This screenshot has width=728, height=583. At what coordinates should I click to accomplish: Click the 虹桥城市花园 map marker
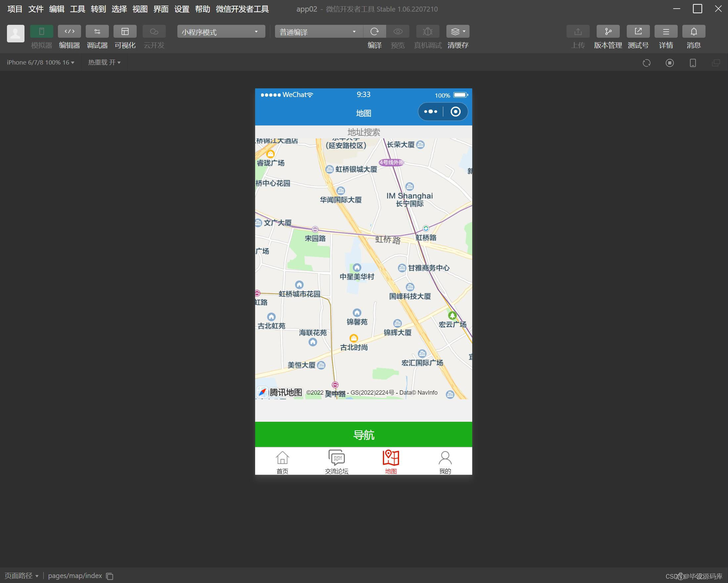point(299,285)
